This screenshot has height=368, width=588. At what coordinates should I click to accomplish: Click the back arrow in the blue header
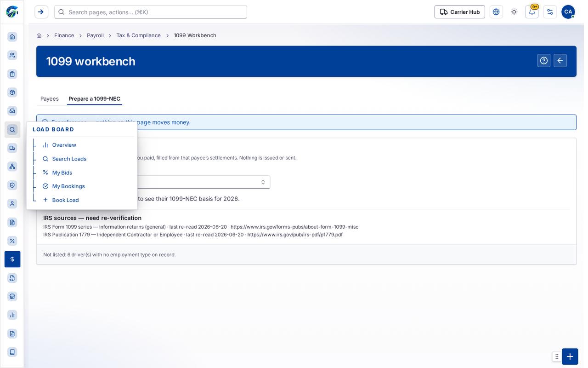pyautogui.click(x=560, y=61)
